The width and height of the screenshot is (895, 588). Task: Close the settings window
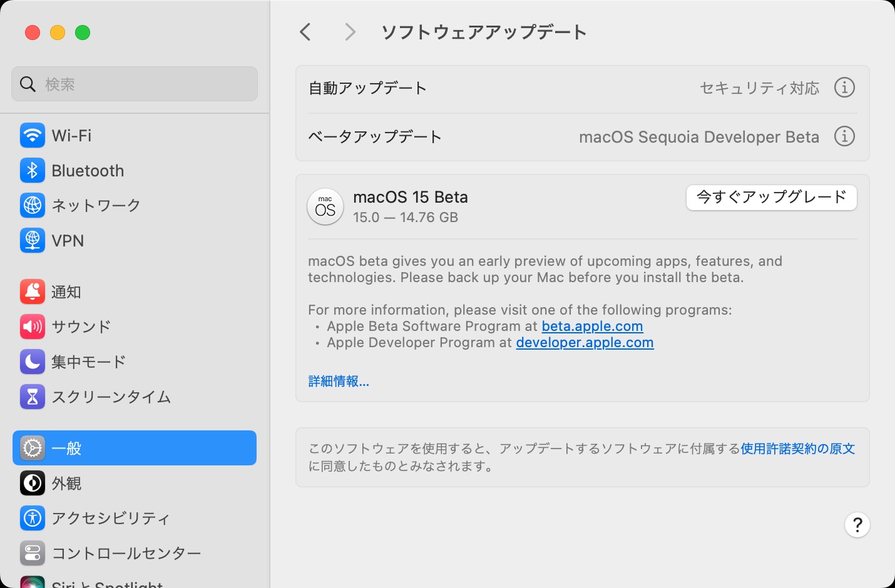(33, 33)
